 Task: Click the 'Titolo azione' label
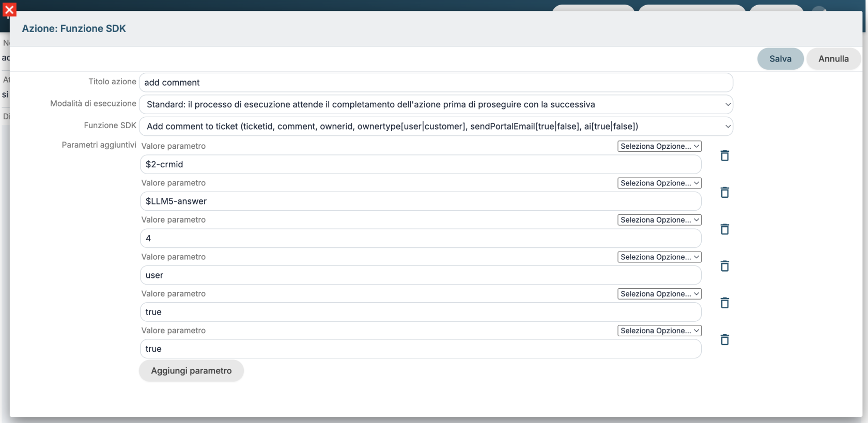(x=112, y=82)
